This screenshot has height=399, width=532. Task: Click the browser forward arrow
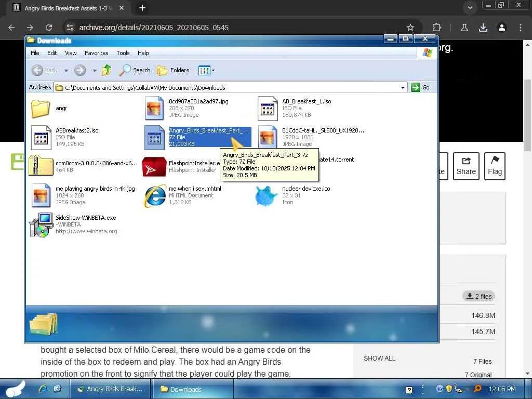(30, 28)
